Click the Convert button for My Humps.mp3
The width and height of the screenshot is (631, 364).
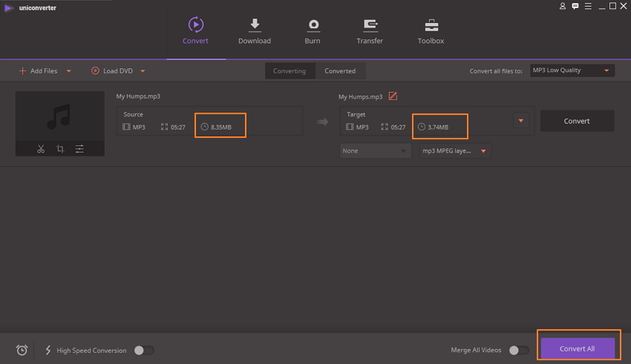point(577,121)
